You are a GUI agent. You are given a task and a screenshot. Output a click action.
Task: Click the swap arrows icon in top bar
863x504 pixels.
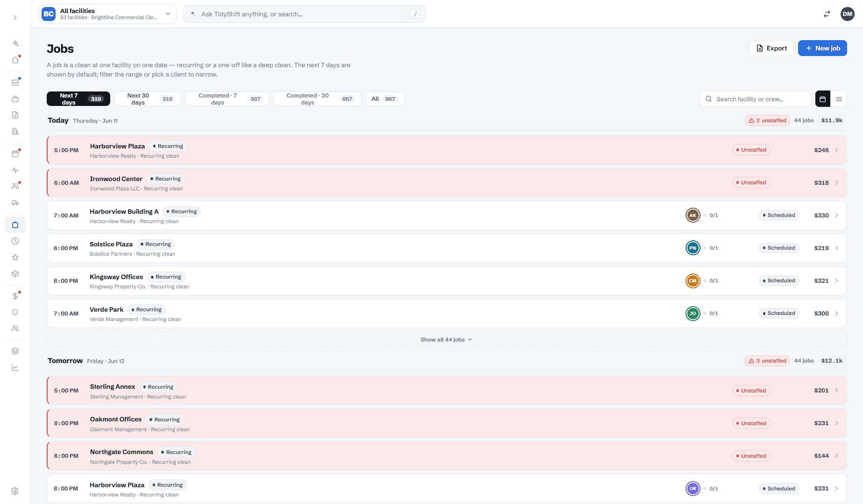coord(827,14)
